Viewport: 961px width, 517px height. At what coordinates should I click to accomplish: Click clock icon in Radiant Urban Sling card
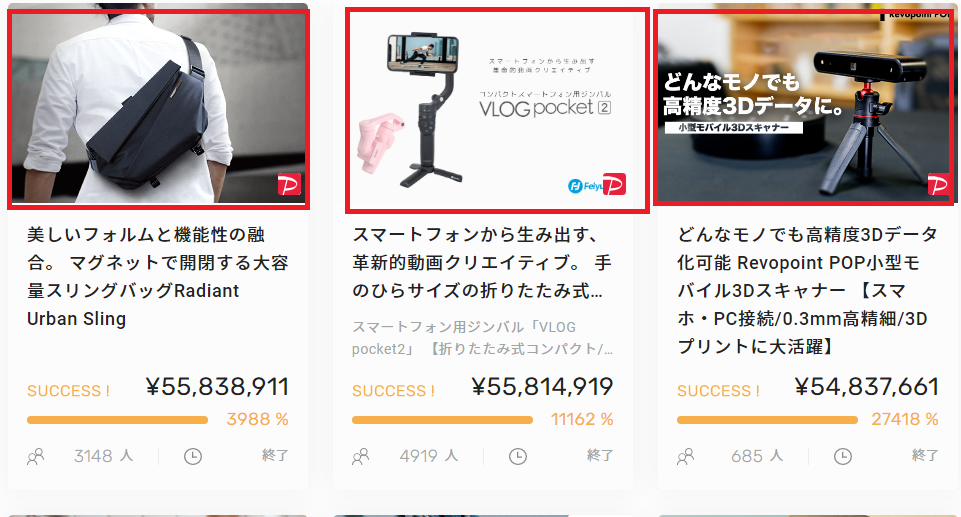(193, 456)
